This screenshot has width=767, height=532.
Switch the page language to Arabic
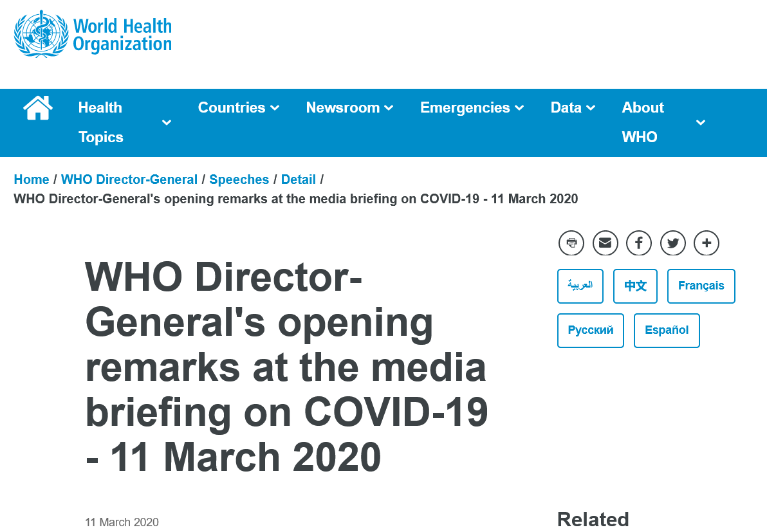pos(580,286)
